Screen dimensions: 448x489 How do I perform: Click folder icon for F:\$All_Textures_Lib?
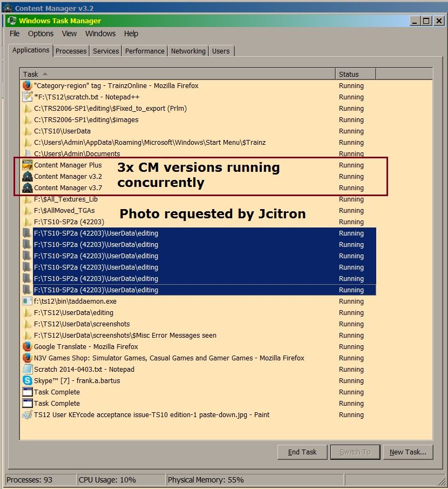click(28, 199)
